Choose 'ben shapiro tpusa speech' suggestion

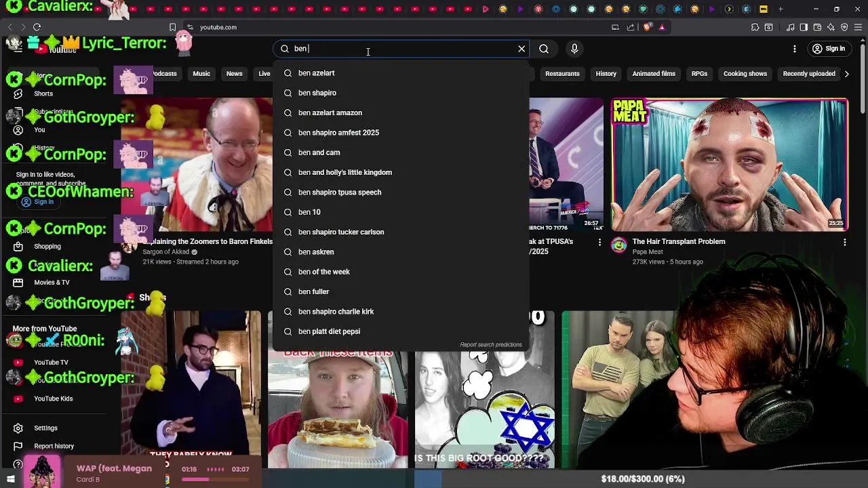coord(401,192)
